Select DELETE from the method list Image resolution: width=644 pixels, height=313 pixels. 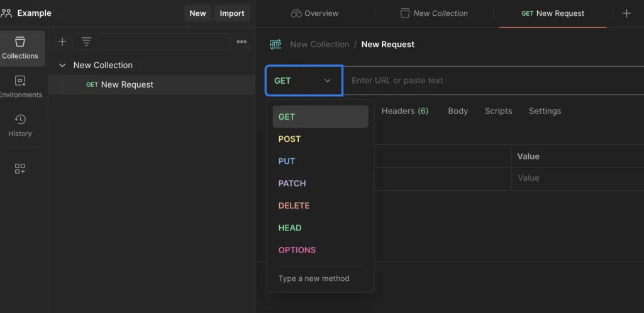coord(320,206)
